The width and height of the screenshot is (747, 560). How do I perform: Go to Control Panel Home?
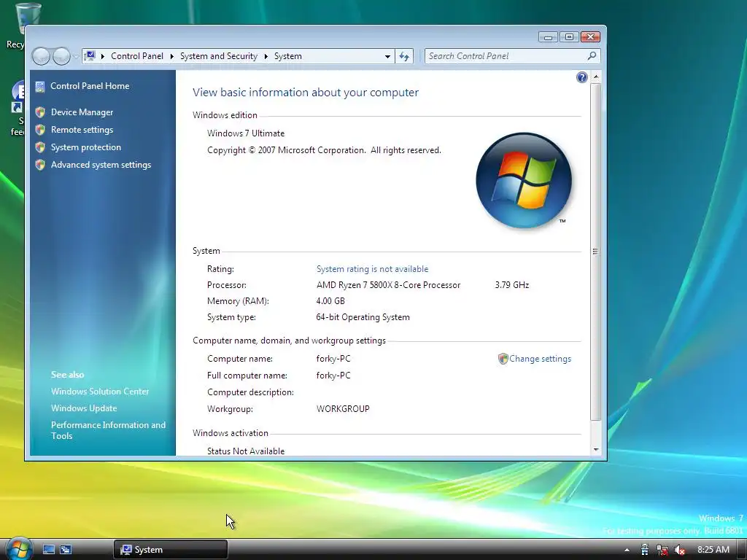(90, 86)
